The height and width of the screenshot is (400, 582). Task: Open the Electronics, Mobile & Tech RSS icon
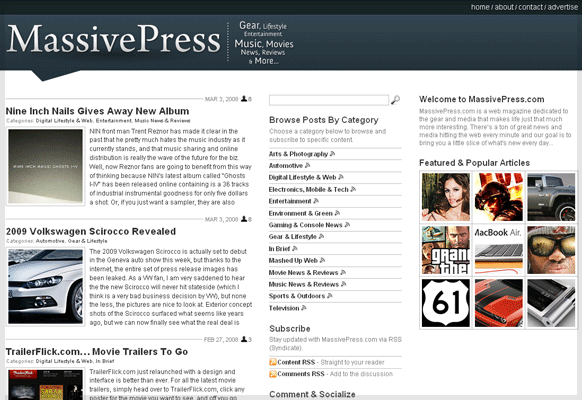coord(353,189)
